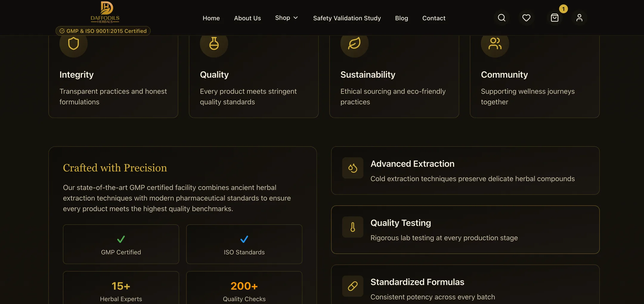Open the shopping cart icon
The image size is (644, 304).
[555, 18]
